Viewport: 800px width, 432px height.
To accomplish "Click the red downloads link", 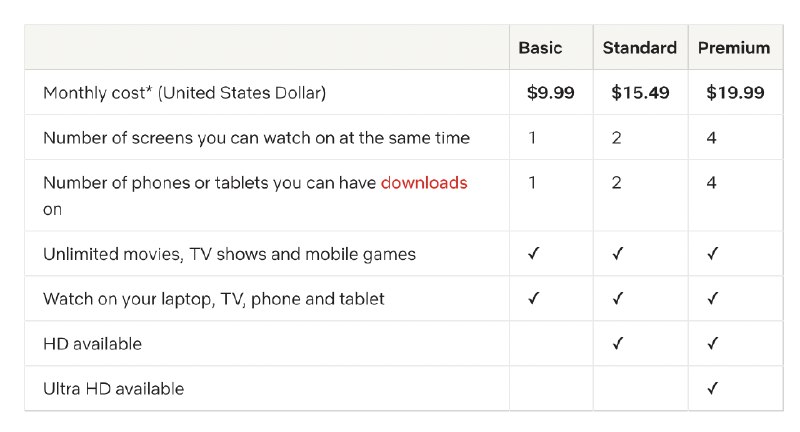I will click(424, 183).
